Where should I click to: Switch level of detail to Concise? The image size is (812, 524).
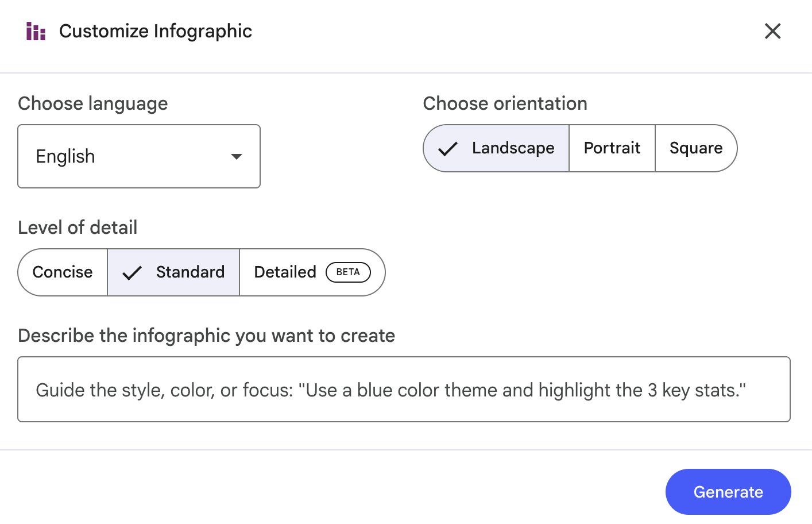[x=63, y=272]
